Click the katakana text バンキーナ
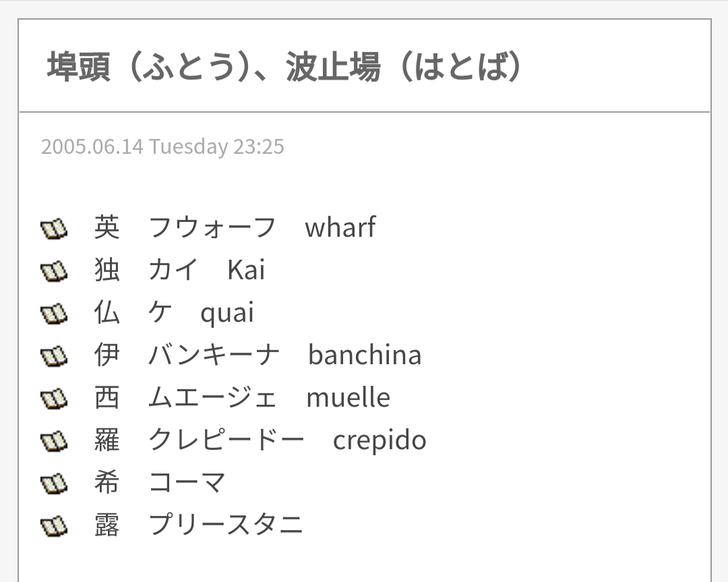 (214, 355)
